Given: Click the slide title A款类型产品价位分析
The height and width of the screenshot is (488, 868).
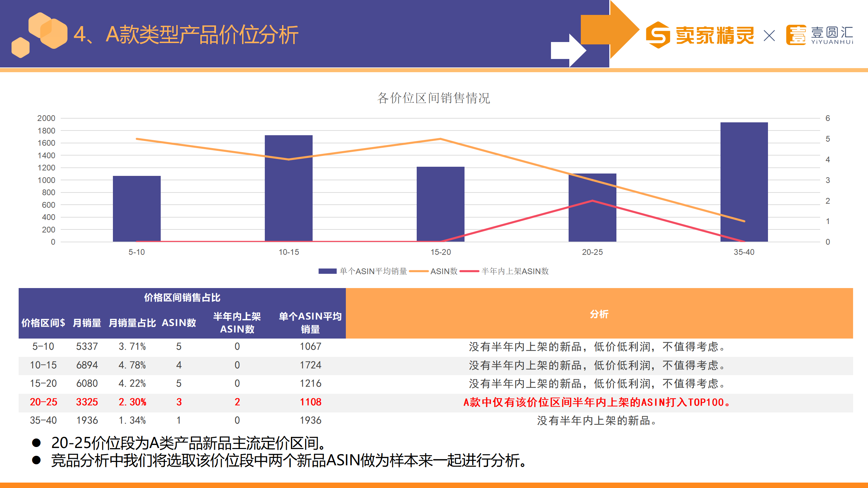Looking at the screenshot, I should pos(186,35).
